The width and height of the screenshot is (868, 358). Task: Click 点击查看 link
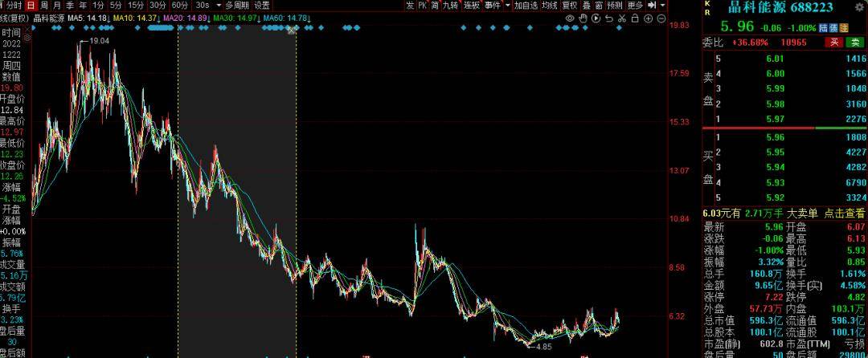pyautogui.click(x=845, y=213)
